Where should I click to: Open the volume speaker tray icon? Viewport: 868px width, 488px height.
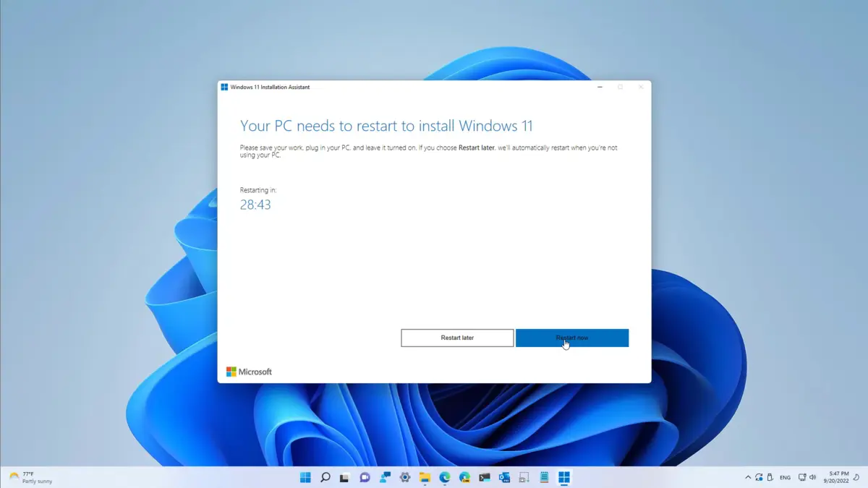813,477
